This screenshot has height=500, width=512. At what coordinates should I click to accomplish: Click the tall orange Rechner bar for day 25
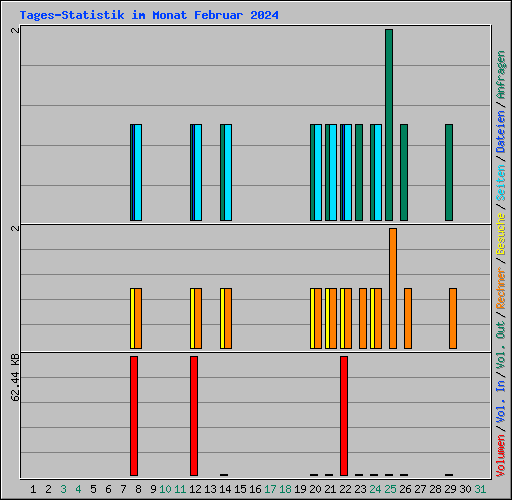pyautogui.click(x=393, y=289)
